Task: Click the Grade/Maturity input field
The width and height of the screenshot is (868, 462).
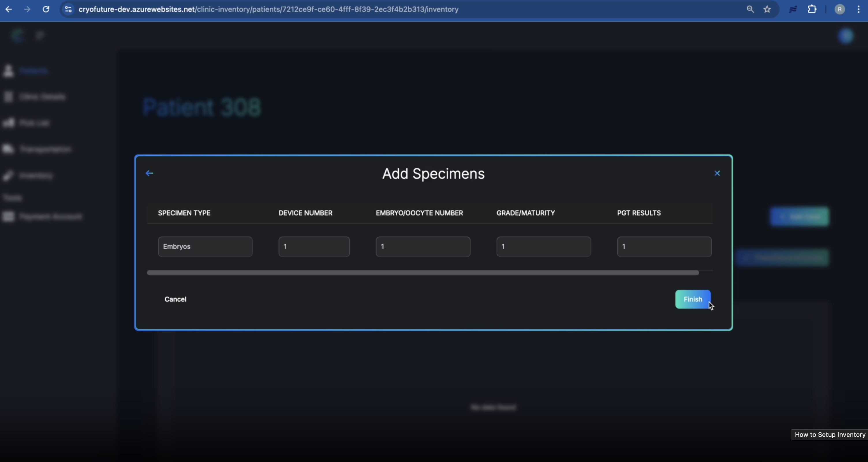Action: 543,247
